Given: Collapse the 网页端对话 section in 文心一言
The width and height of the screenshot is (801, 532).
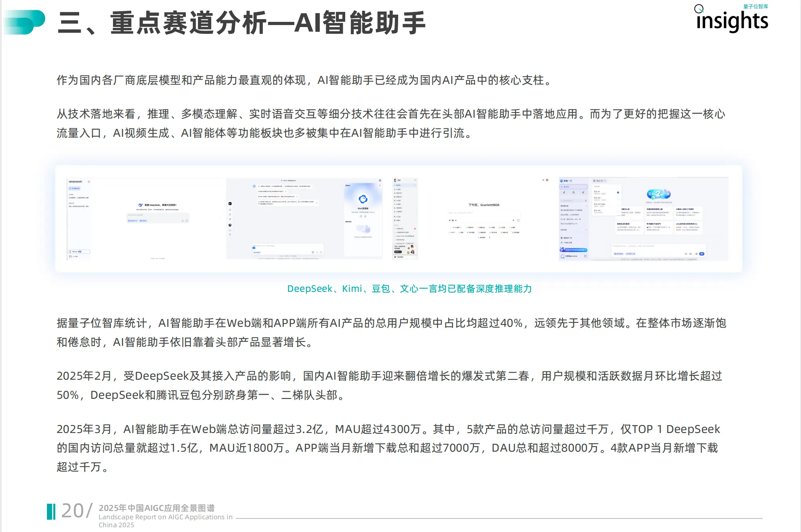Looking at the screenshot, I should click(586, 206).
